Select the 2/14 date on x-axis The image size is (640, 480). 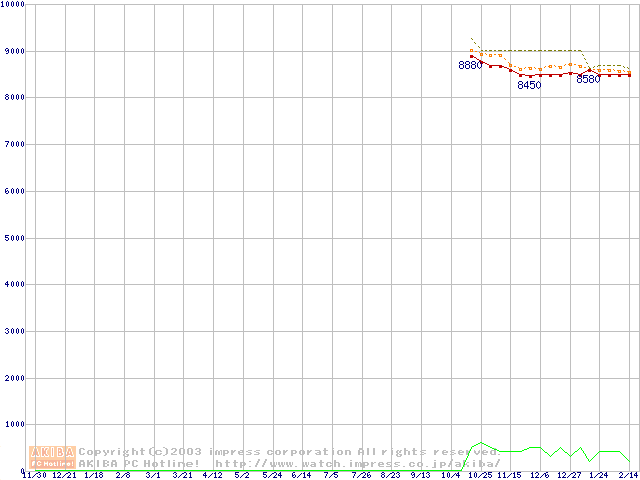tap(628, 476)
